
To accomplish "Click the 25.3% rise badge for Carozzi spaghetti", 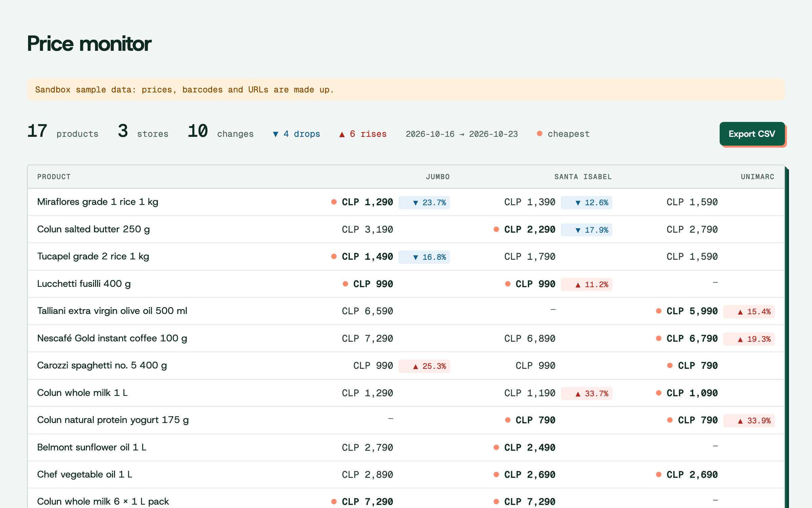I will 424,366.
